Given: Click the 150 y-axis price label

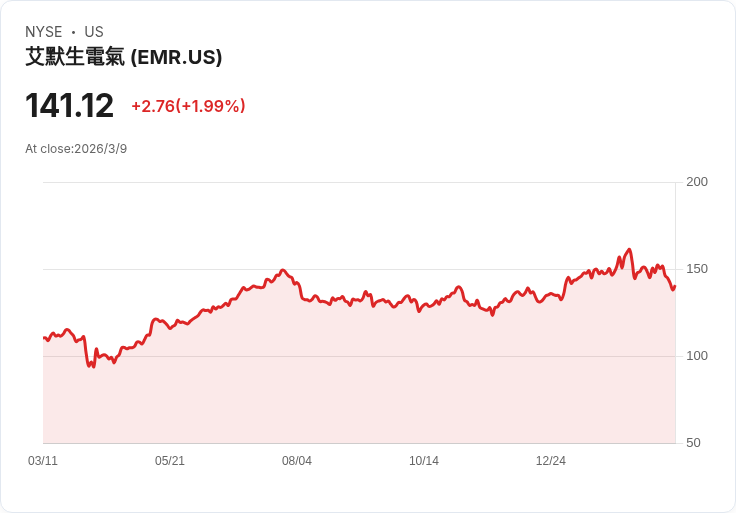Looking at the screenshot, I should (x=697, y=269).
